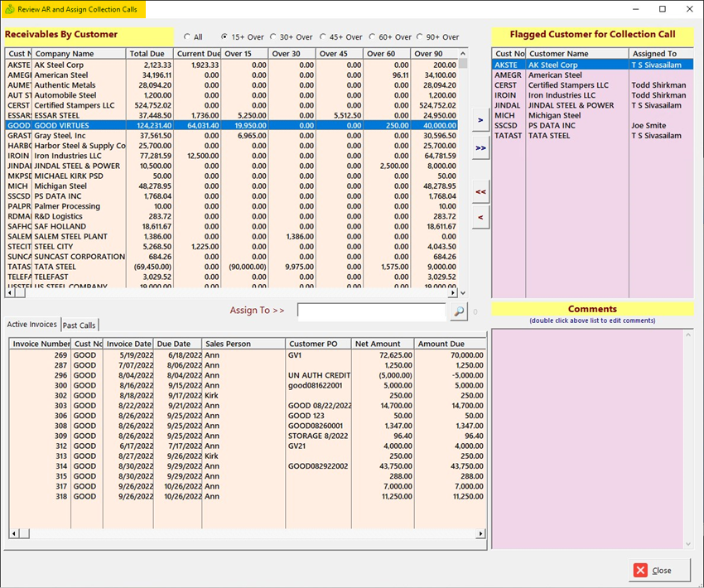Select invoice 309 STORAGE 8/2022 row
Viewport: 704px width, 588px height.
(x=248, y=436)
